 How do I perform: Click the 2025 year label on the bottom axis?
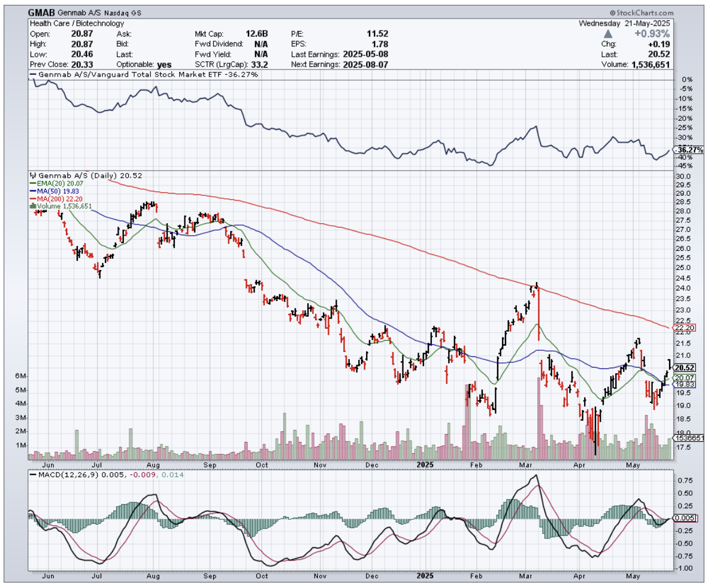pyautogui.click(x=426, y=577)
